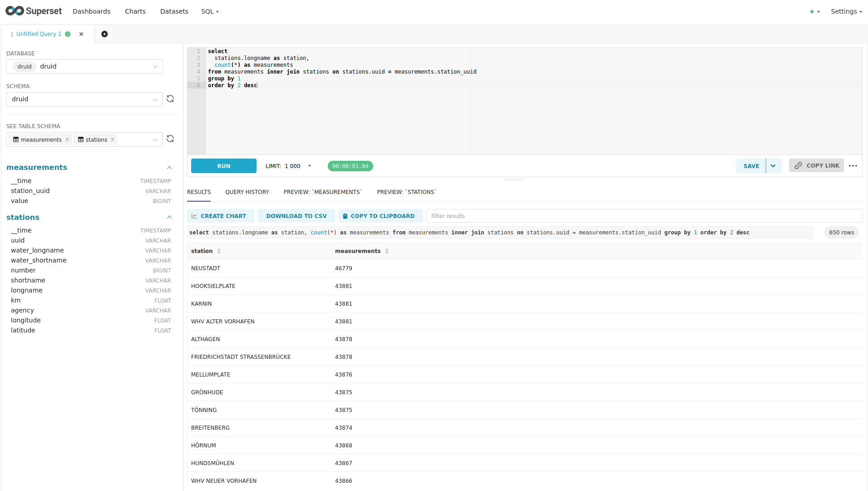Download results to CSV
This screenshot has width=868, height=491.
pyautogui.click(x=296, y=216)
